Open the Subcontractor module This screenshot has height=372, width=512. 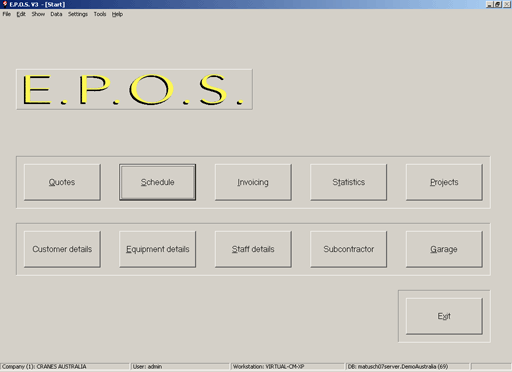tap(348, 249)
